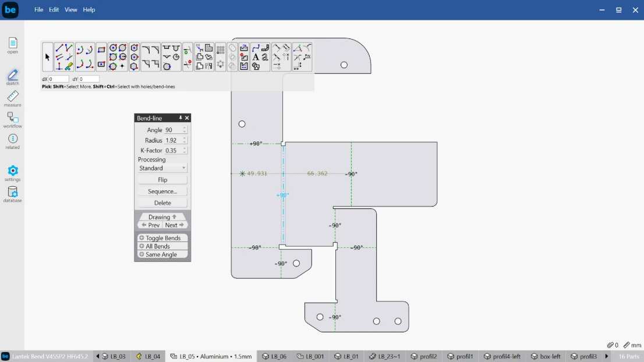Open the database icon
The height and width of the screenshot is (362, 644).
point(12,194)
